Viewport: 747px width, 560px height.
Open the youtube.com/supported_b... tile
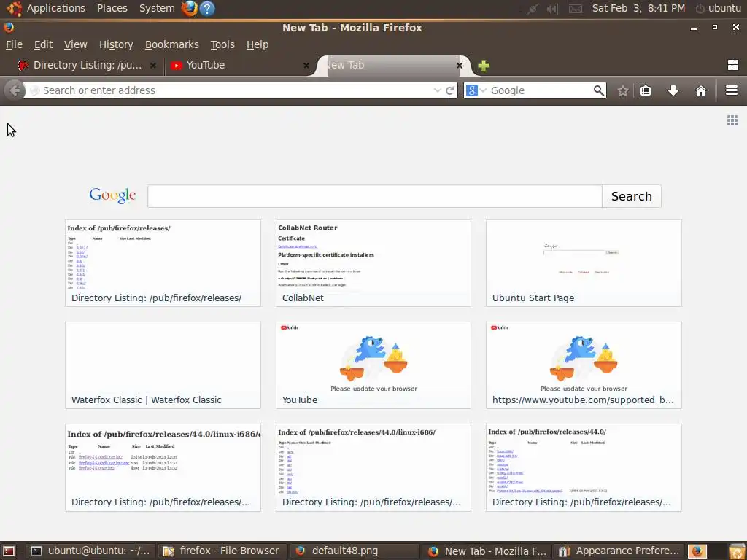coord(584,365)
